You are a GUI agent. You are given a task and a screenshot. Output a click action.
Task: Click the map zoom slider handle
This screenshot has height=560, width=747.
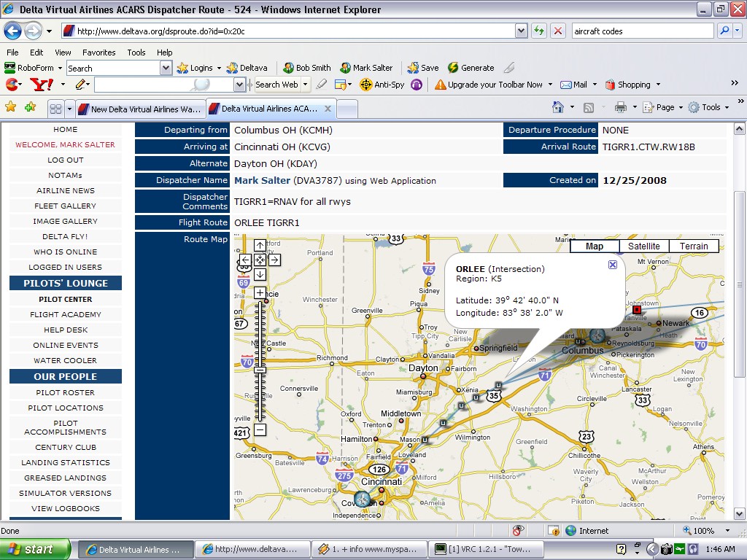(260, 370)
